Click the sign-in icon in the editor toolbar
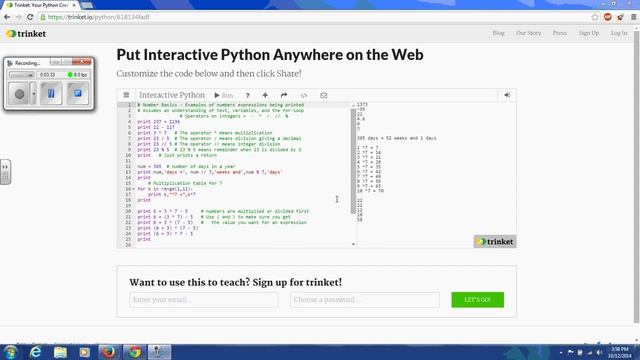This screenshot has height=360, width=640. click(x=507, y=95)
